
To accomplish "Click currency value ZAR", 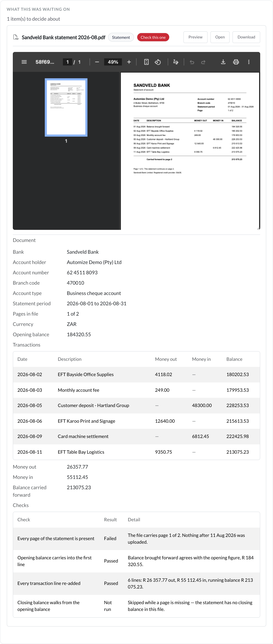I will pyautogui.click(x=72, y=324).
